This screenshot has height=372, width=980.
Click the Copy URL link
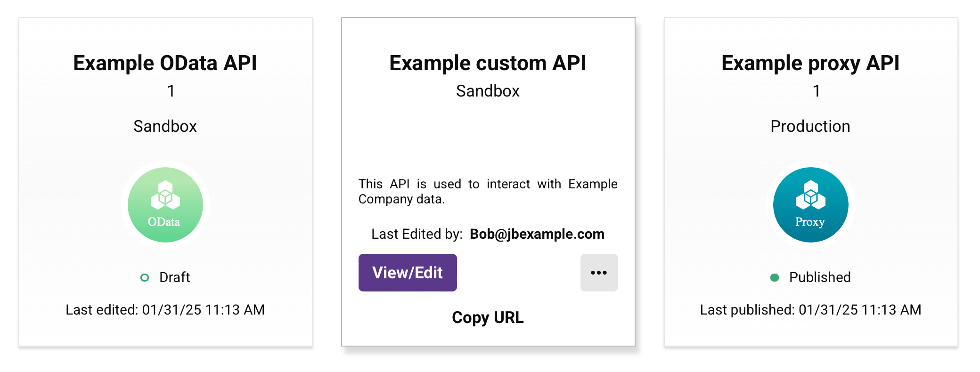(488, 318)
